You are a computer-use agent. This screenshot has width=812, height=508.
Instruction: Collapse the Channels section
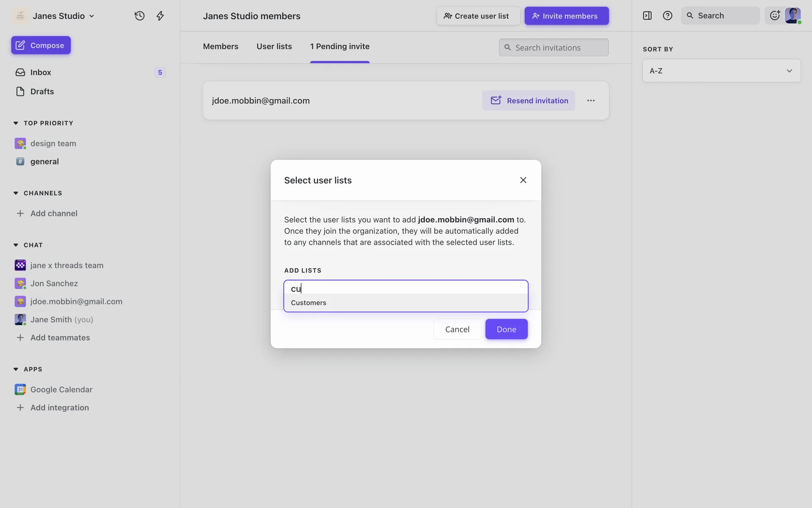coord(16,193)
